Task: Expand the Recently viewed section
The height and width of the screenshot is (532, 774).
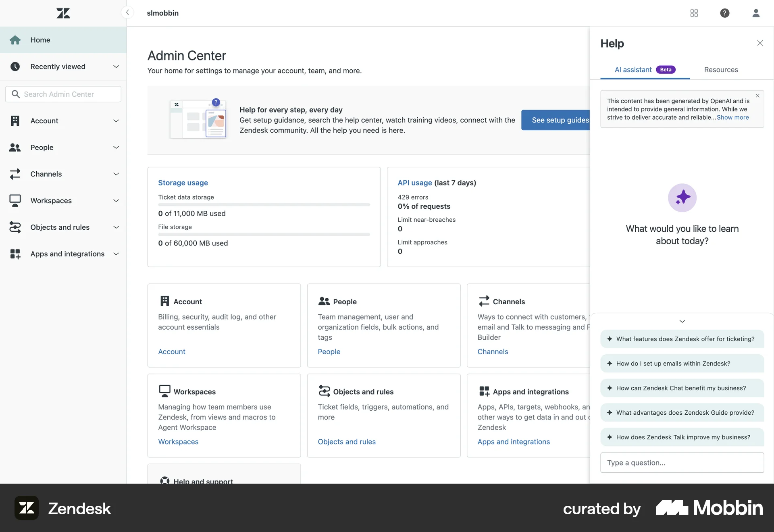Action: click(x=116, y=66)
